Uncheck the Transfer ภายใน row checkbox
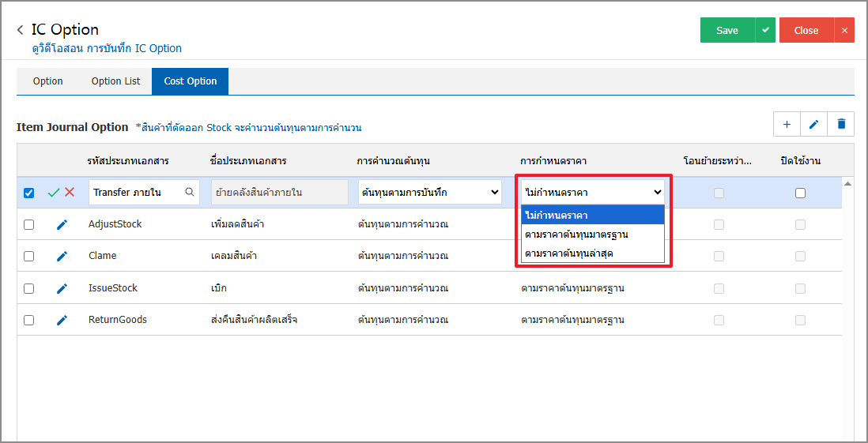 (x=29, y=193)
